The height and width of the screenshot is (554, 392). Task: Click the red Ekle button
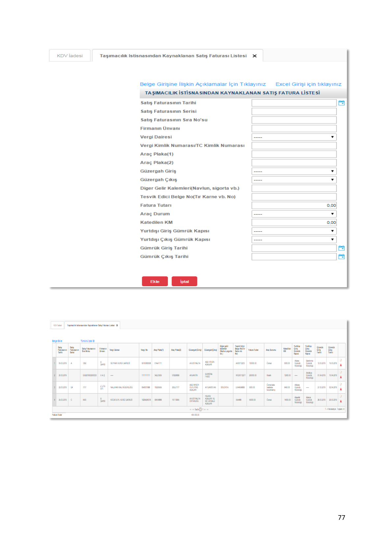pos(155,281)
